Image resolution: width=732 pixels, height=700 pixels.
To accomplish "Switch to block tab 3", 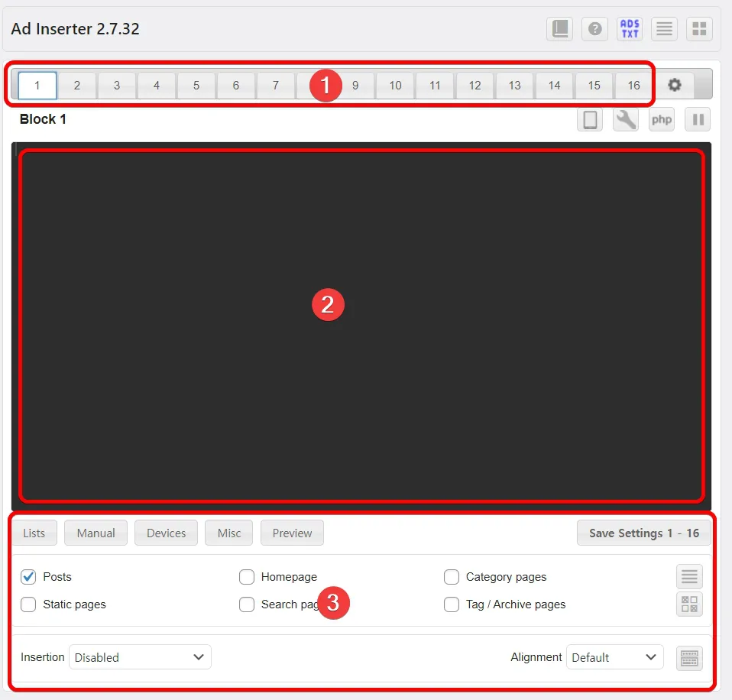I will (x=117, y=86).
